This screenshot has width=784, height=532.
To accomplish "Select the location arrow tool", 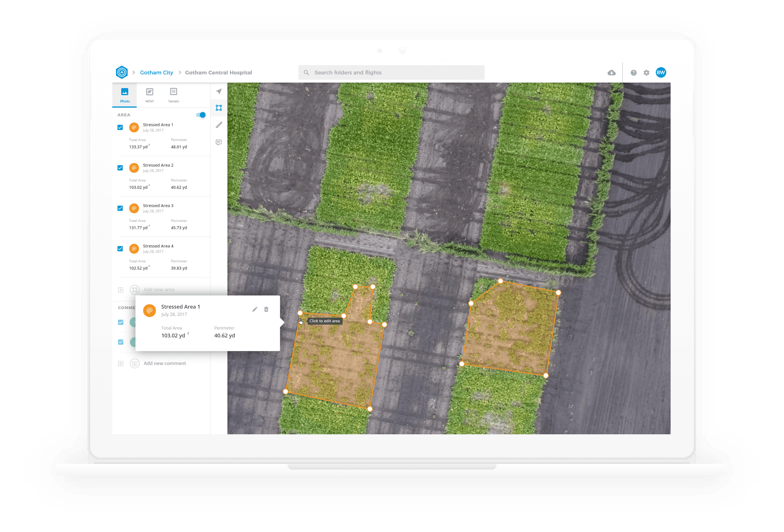I will point(219,91).
